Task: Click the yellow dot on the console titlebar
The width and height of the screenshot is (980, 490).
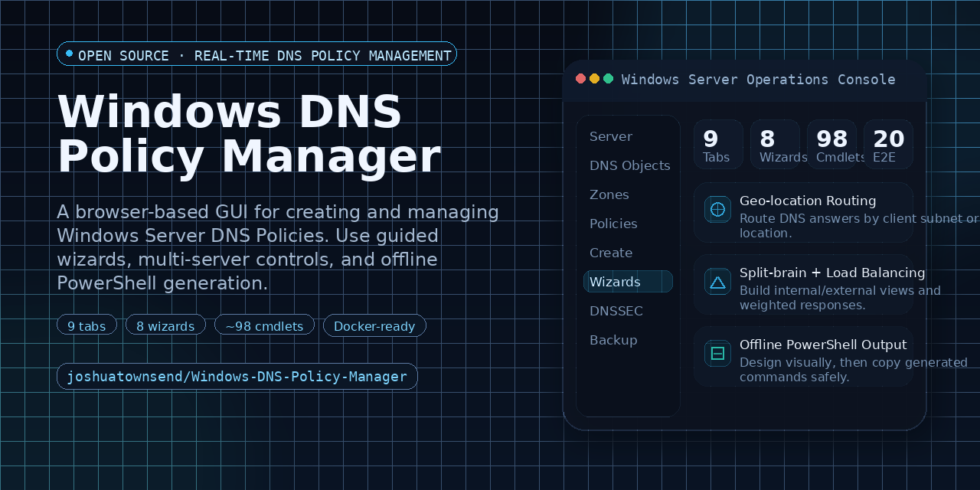Action: [x=594, y=78]
